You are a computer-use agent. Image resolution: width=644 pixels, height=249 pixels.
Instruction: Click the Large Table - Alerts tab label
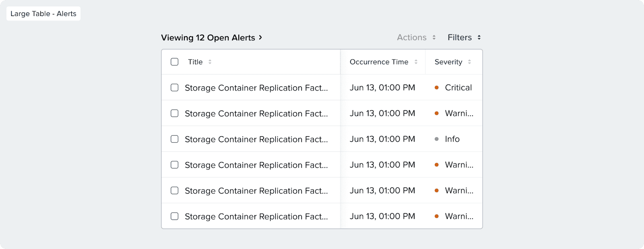point(43,14)
